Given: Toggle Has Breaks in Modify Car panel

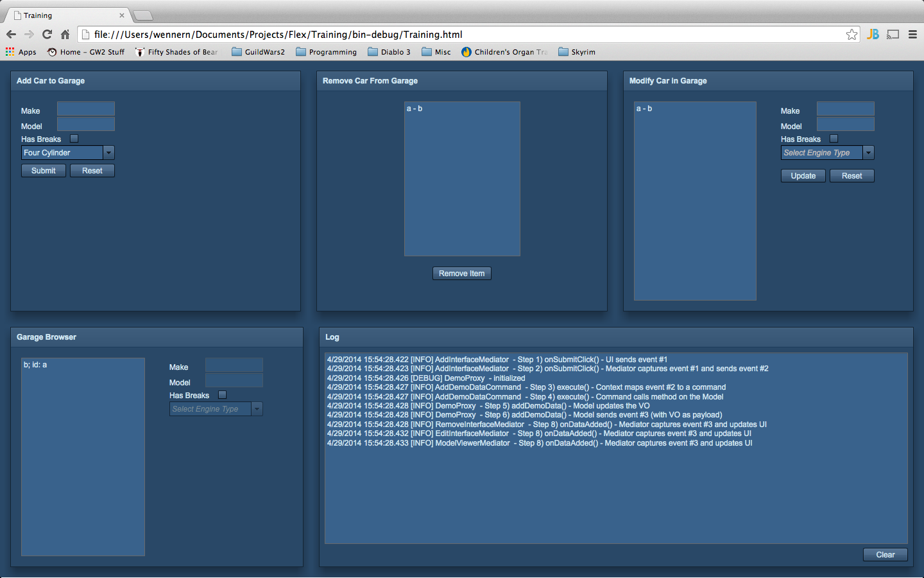Looking at the screenshot, I should click(834, 139).
